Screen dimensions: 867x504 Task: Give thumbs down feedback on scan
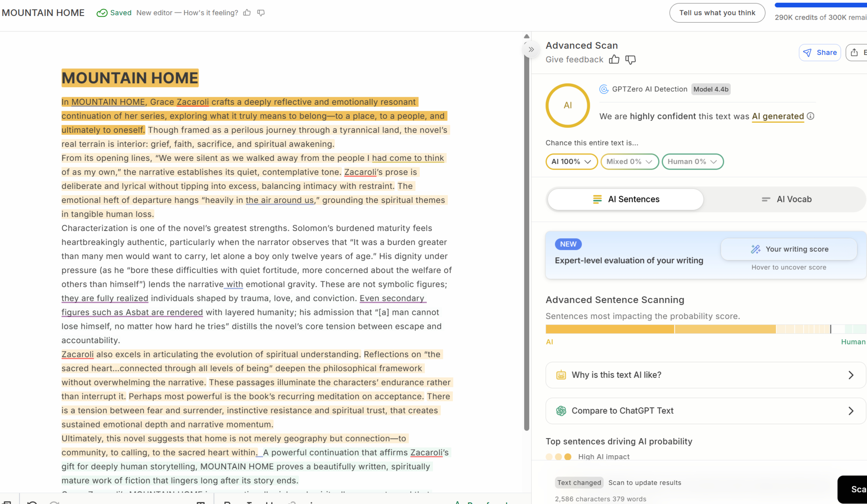coord(630,59)
